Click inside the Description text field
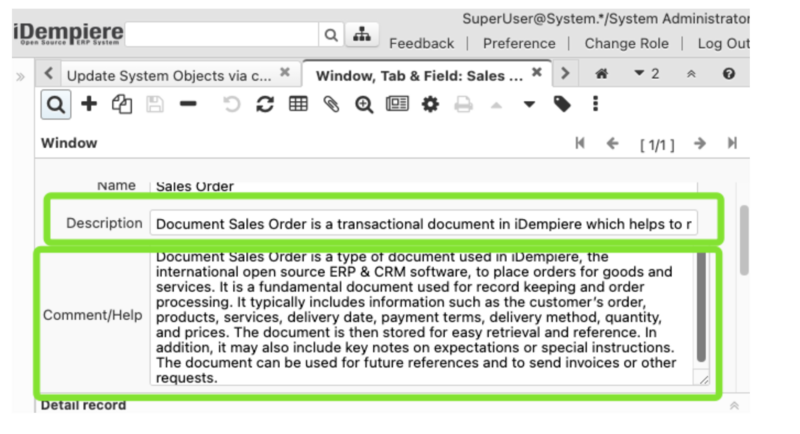Viewport: 800px width, 434px height. (x=423, y=224)
